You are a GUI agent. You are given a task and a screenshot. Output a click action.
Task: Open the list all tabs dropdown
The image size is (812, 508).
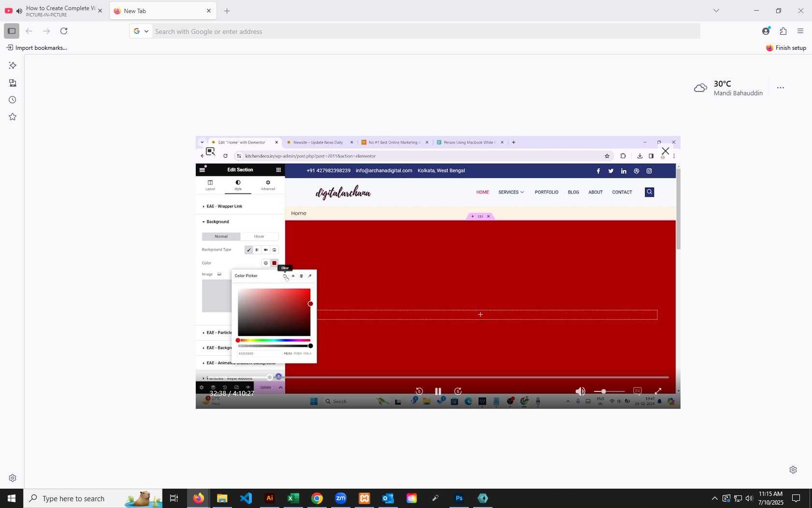click(716, 11)
